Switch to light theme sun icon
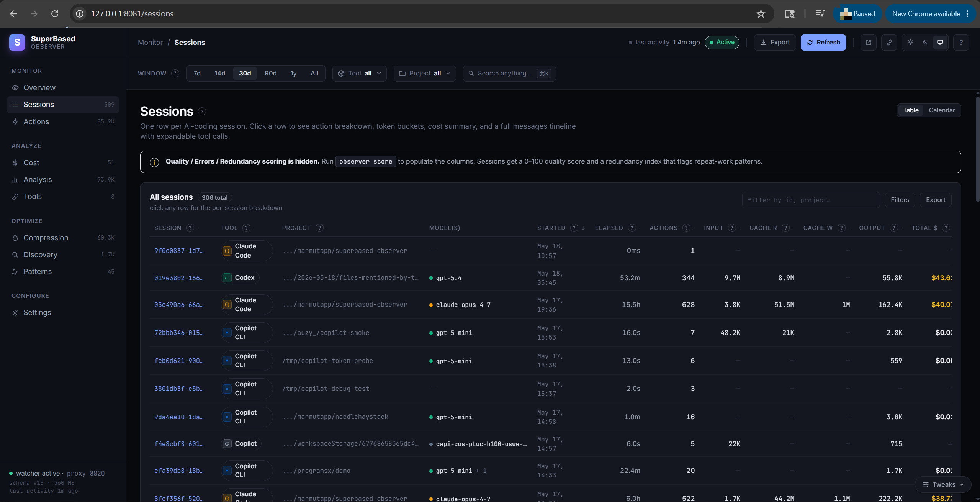 coord(910,43)
